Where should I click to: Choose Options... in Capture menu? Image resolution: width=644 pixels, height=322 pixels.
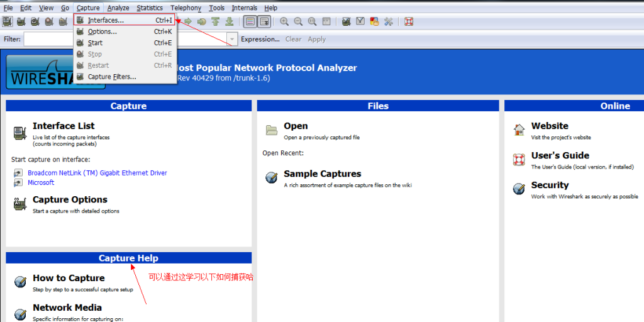pyautogui.click(x=125, y=31)
